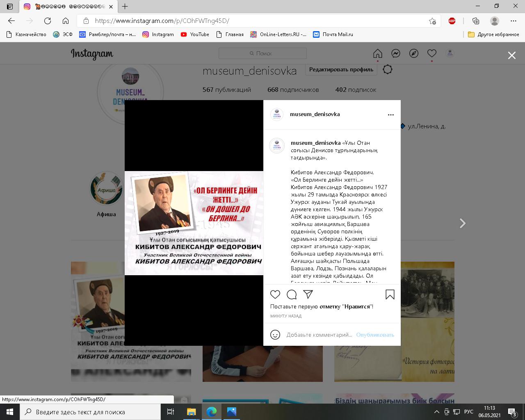The width and height of the screenshot is (525, 420).
Task: Open Instagram bookmark in favorites bar
Action: [158, 34]
